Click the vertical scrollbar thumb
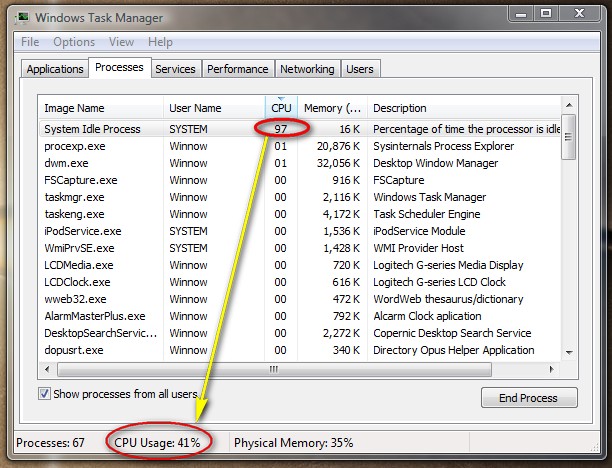This screenshot has height=468, width=612. [x=569, y=137]
